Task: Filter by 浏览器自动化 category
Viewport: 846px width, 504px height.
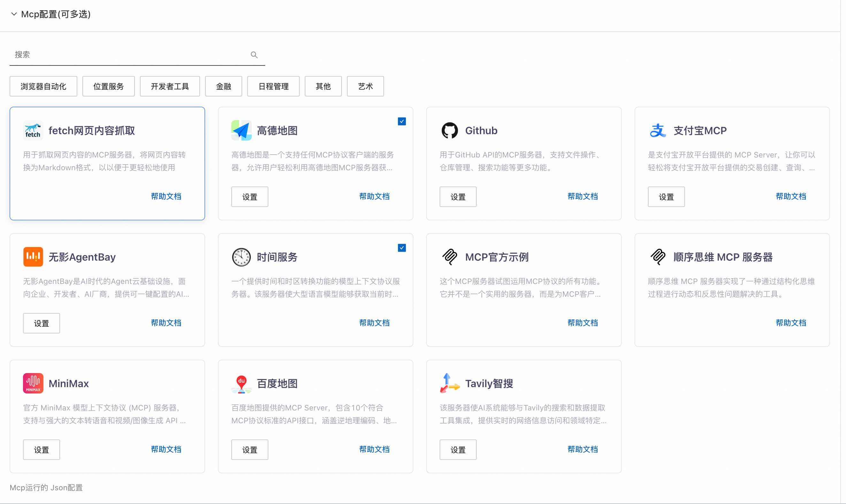Action: pyautogui.click(x=43, y=86)
